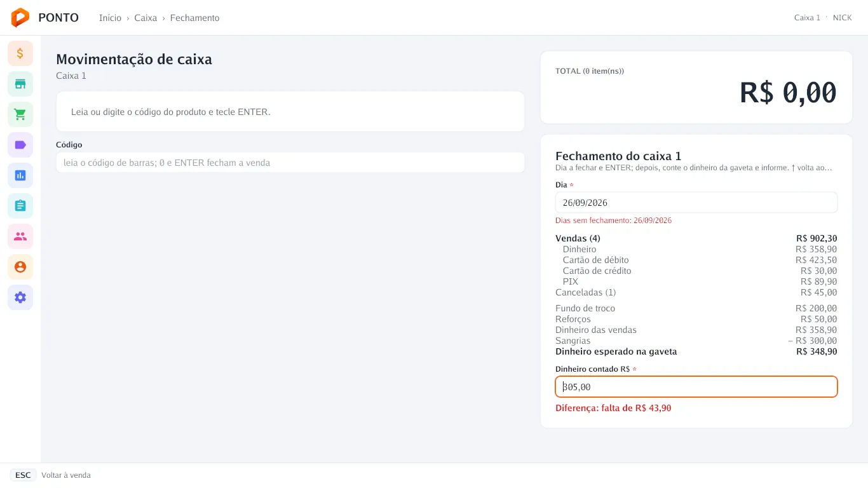Click the Movimentação de caixa heading
The width and height of the screenshot is (868, 488).
point(134,59)
